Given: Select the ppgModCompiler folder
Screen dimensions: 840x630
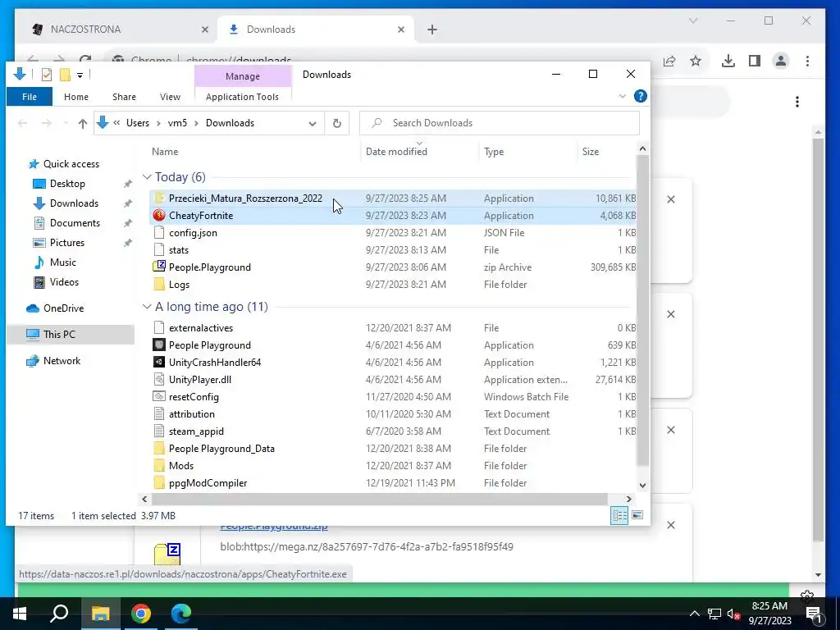Looking at the screenshot, I should pyautogui.click(x=208, y=482).
